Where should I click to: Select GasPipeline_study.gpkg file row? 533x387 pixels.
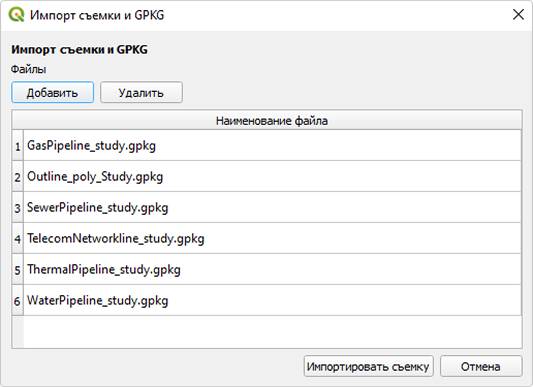coord(272,146)
